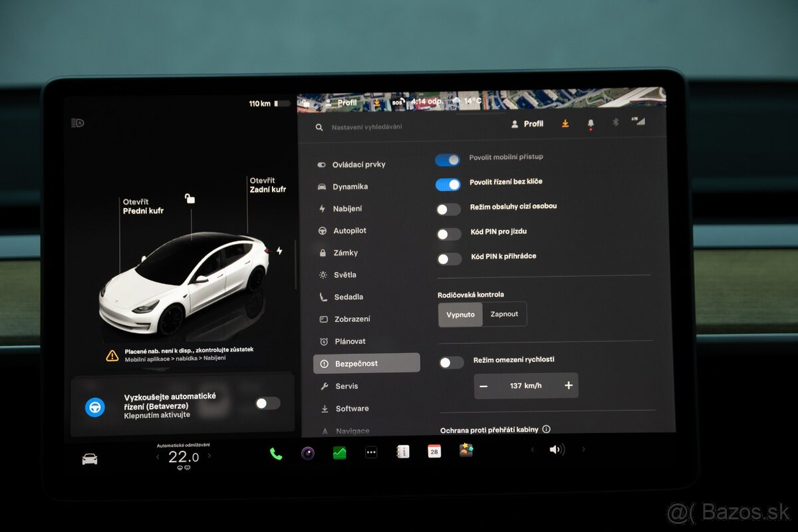Adjust volume with the speaker icon
This screenshot has height=532, width=798.
click(558, 450)
